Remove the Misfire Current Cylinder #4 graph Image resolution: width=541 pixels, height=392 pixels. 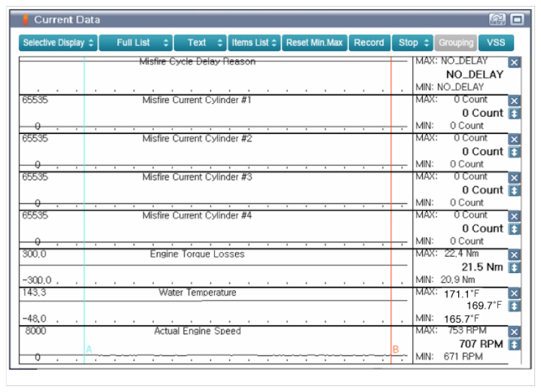tap(515, 217)
